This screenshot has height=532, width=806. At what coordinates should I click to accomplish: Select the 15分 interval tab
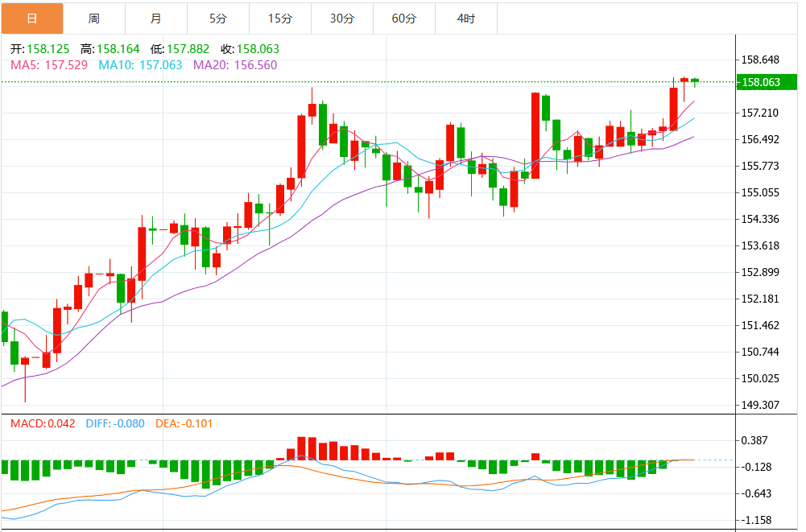tap(279, 19)
